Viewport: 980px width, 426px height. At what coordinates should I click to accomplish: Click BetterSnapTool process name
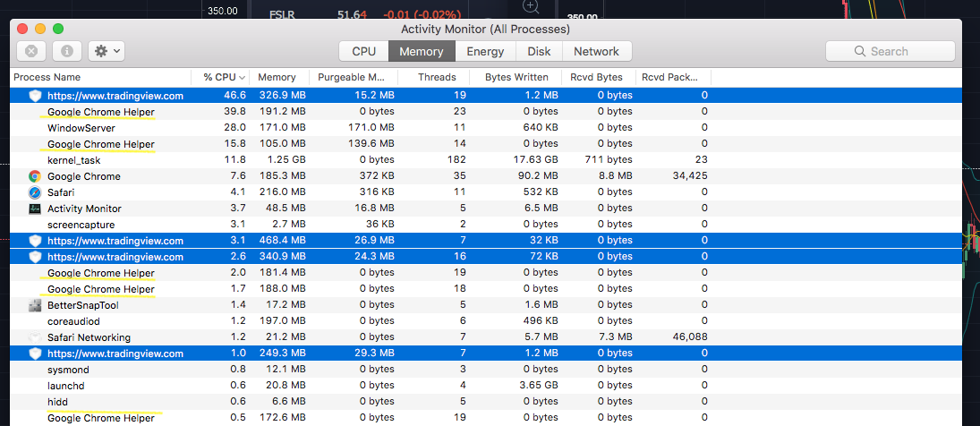tap(83, 305)
